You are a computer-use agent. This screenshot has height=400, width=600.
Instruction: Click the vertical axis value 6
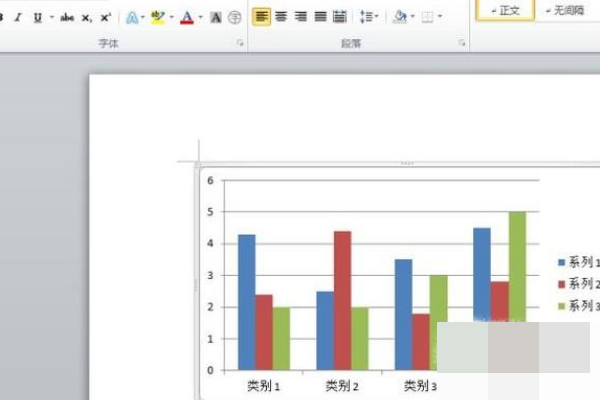coord(210,180)
